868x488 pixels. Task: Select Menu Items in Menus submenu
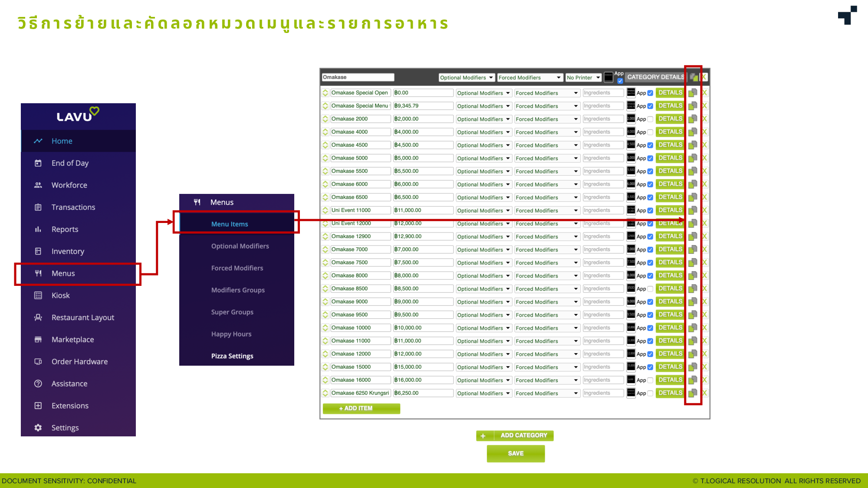point(230,224)
